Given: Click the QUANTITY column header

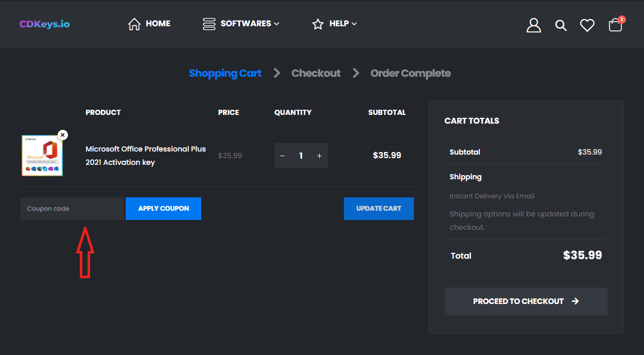Looking at the screenshot, I should point(293,112).
